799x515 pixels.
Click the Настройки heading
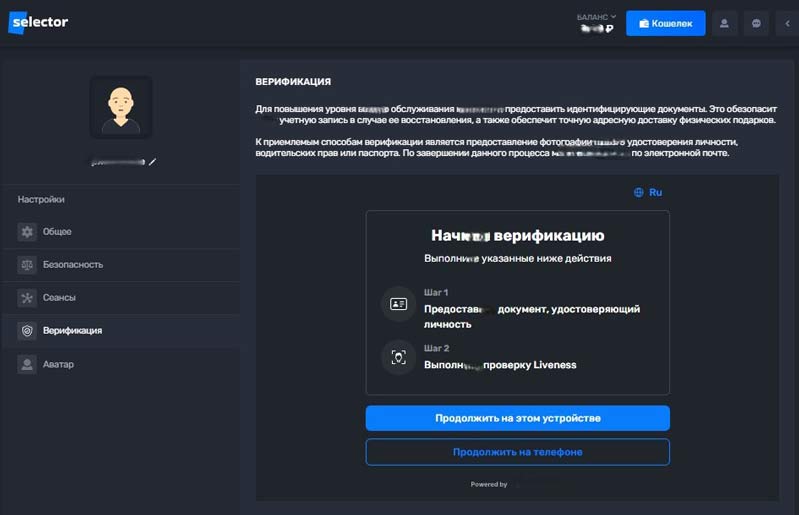coord(41,200)
